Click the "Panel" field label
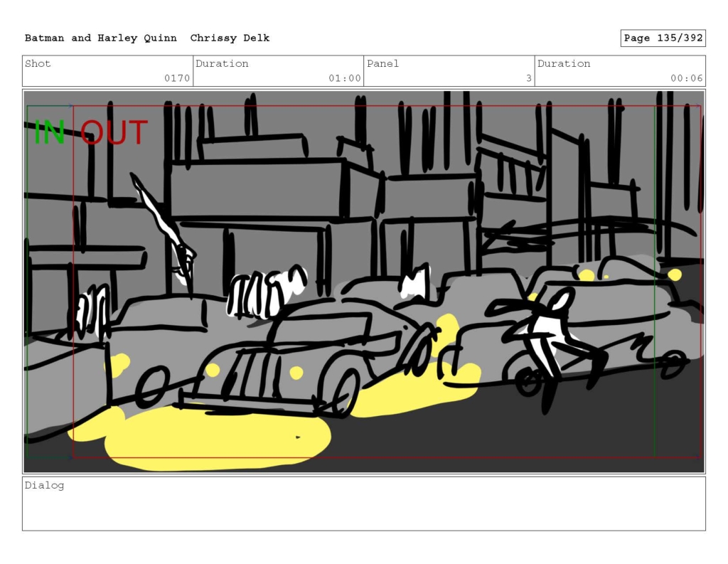Image resolution: width=728 pixels, height=564 pixels. pyautogui.click(x=382, y=63)
